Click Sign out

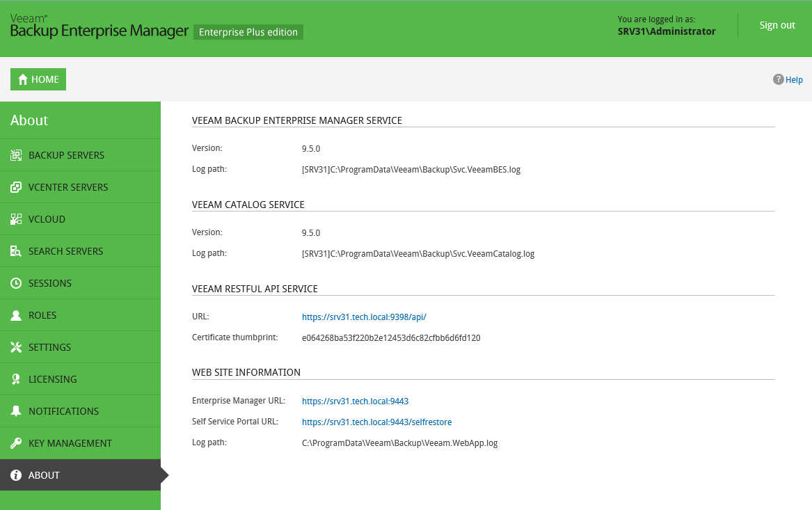777,25
